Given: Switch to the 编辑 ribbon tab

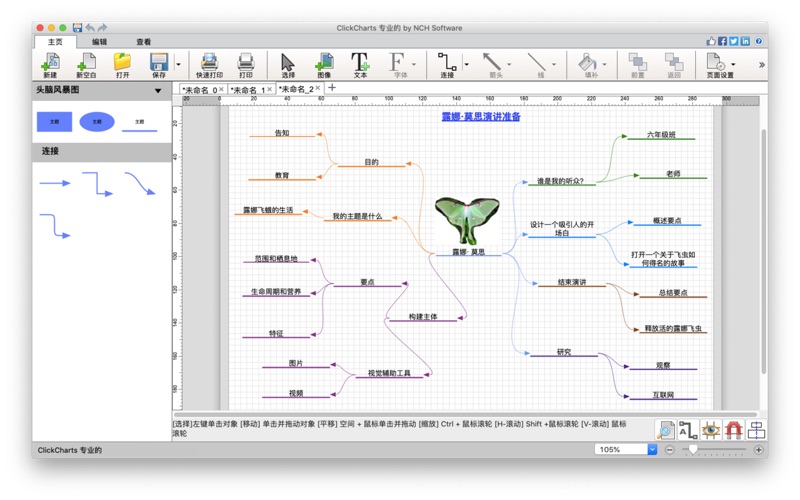Looking at the screenshot, I should click(x=100, y=42).
